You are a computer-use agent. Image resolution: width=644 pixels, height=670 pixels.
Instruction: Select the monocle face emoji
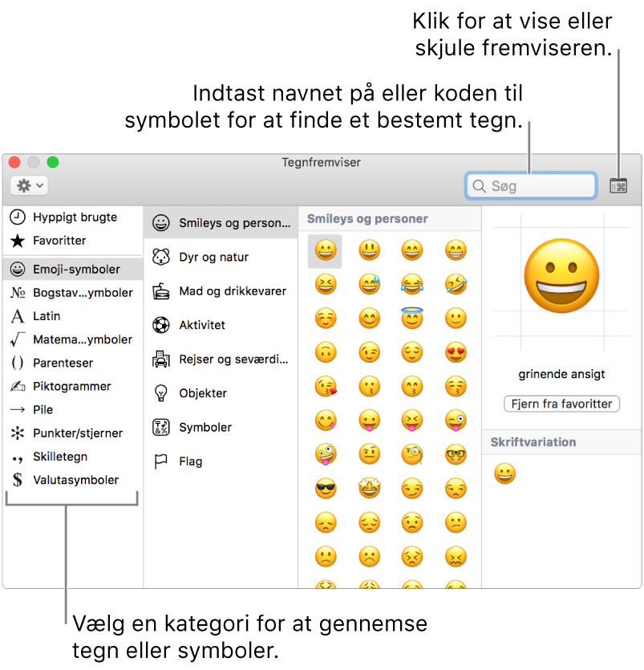click(x=412, y=454)
